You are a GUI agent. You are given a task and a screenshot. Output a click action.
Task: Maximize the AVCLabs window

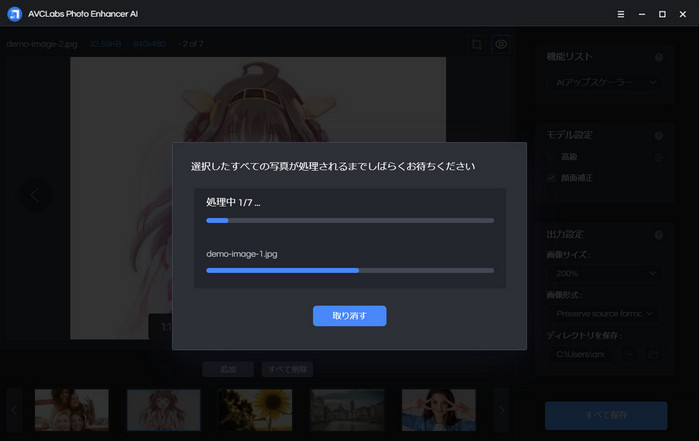click(x=662, y=14)
